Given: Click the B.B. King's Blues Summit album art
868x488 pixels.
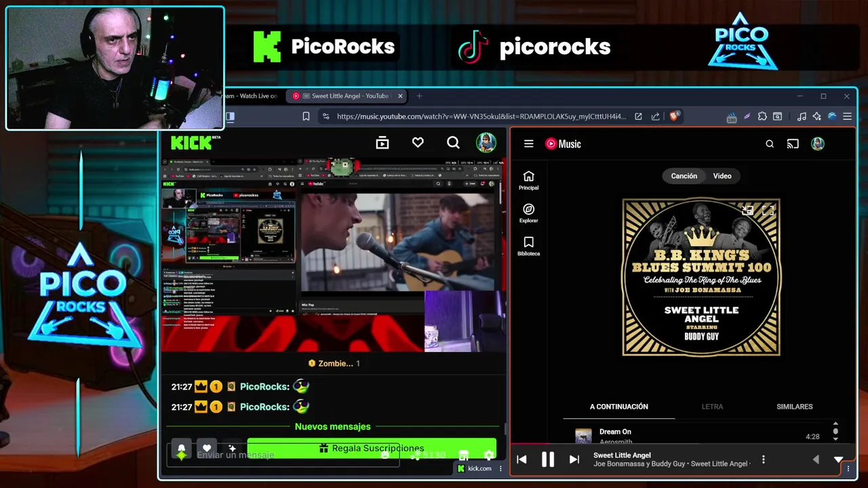Looking at the screenshot, I should [x=701, y=277].
